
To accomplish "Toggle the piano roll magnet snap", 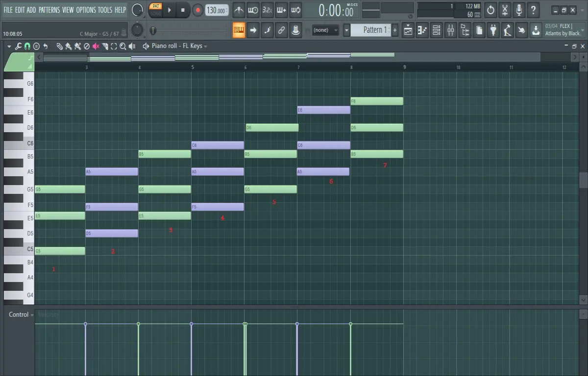I will [x=27, y=46].
